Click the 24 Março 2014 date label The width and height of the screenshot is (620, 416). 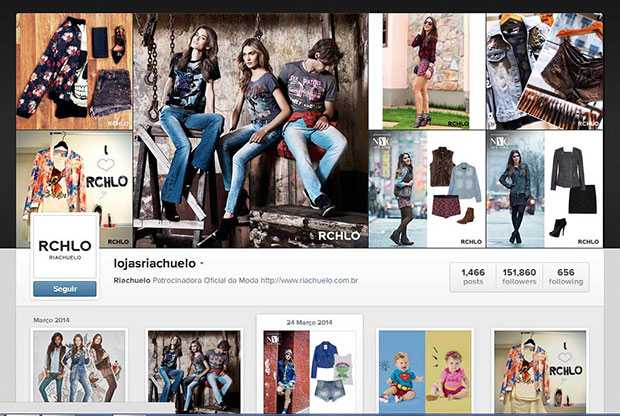point(310,322)
